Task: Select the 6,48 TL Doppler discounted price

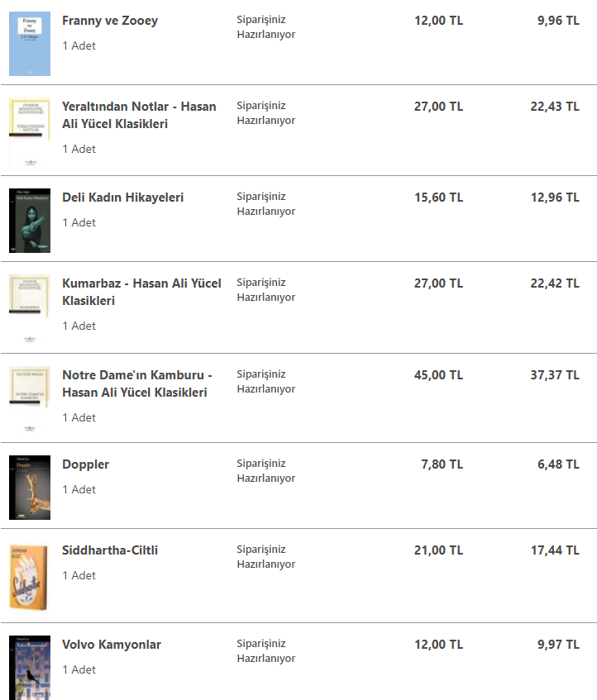Action: point(558,464)
